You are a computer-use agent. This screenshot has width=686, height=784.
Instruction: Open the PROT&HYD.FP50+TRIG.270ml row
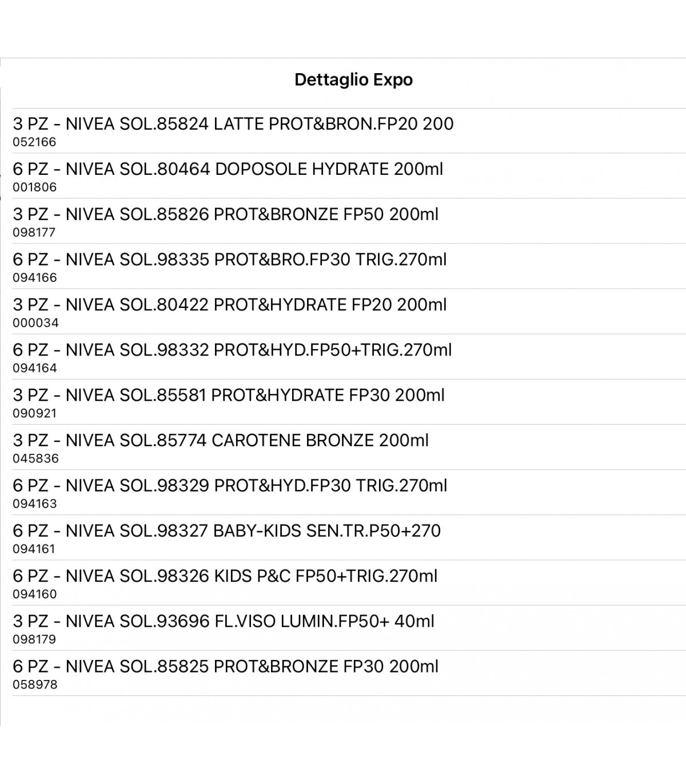tap(349, 357)
